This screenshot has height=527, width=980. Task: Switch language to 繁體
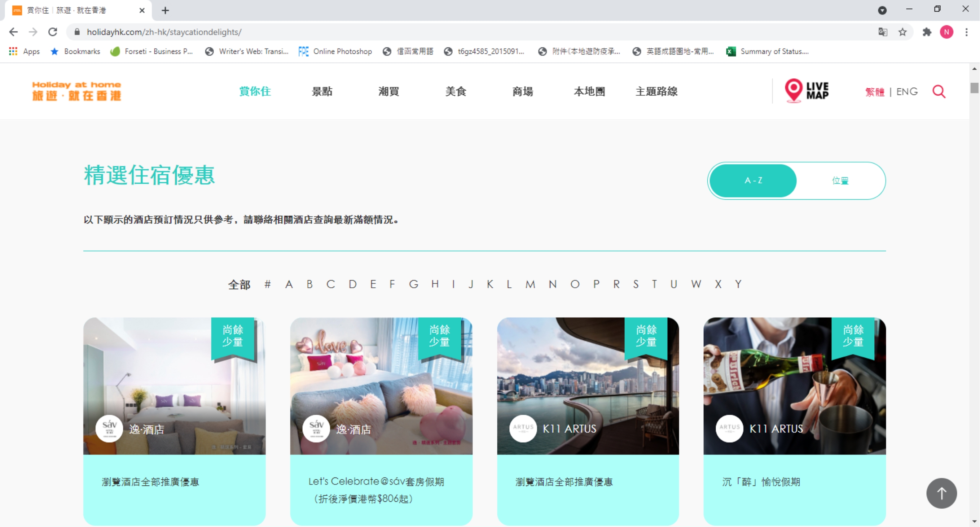click(874, 92)
